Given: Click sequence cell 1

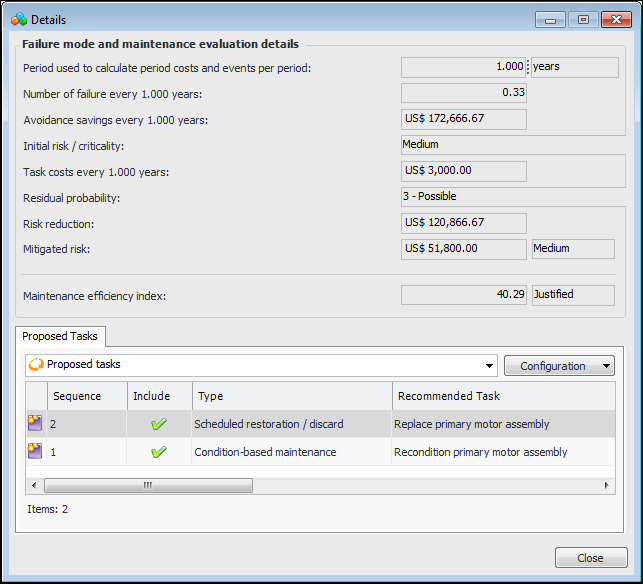Looking at the screenshot, I should 87,452.
